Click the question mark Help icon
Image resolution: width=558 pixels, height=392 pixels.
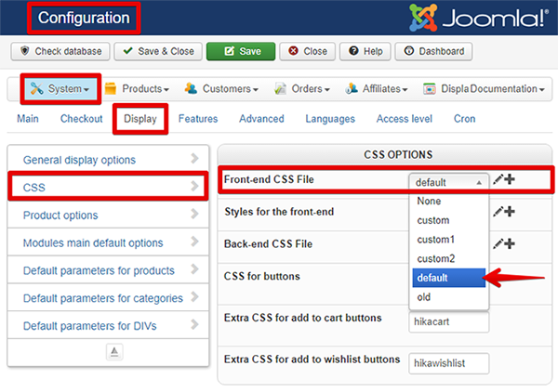click(353, 51)
